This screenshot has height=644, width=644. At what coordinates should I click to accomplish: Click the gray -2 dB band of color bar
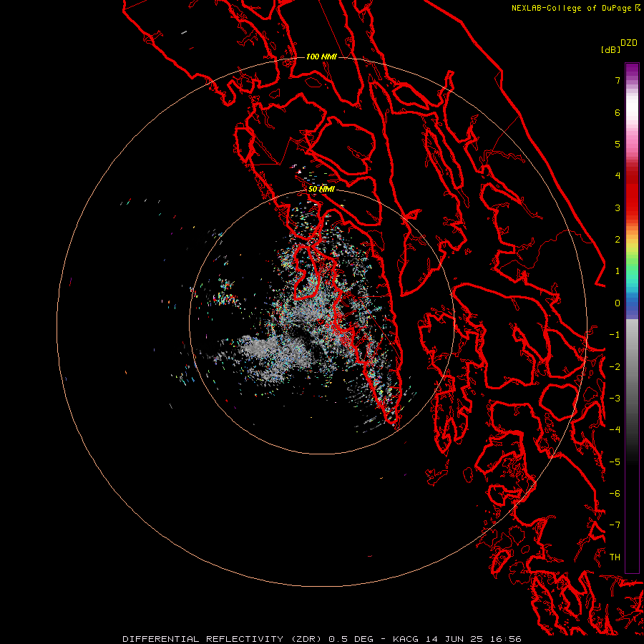(x=632, y=367)
